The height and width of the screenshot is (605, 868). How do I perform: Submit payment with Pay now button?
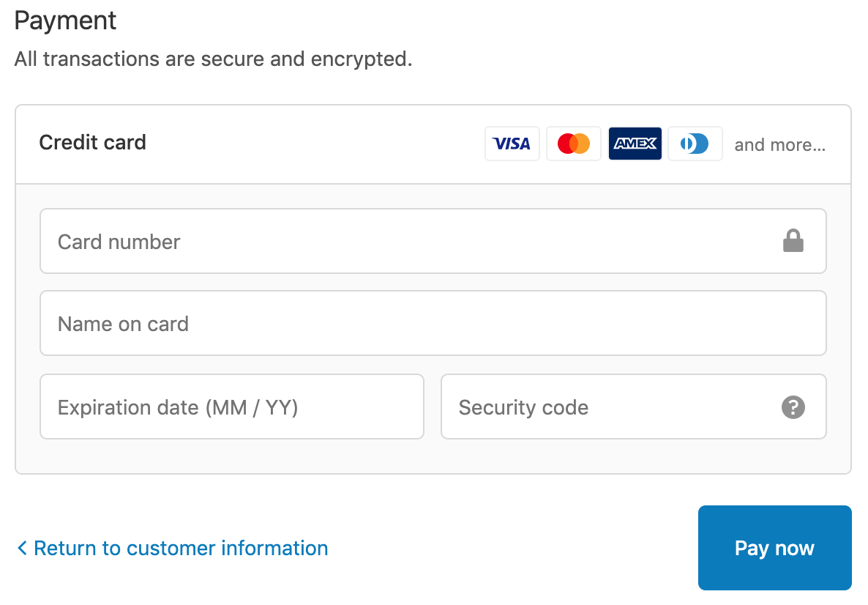(774, 547)
